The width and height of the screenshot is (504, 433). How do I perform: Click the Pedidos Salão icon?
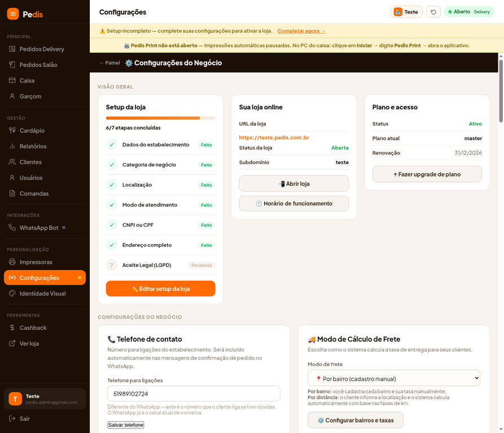pos(12,64)
